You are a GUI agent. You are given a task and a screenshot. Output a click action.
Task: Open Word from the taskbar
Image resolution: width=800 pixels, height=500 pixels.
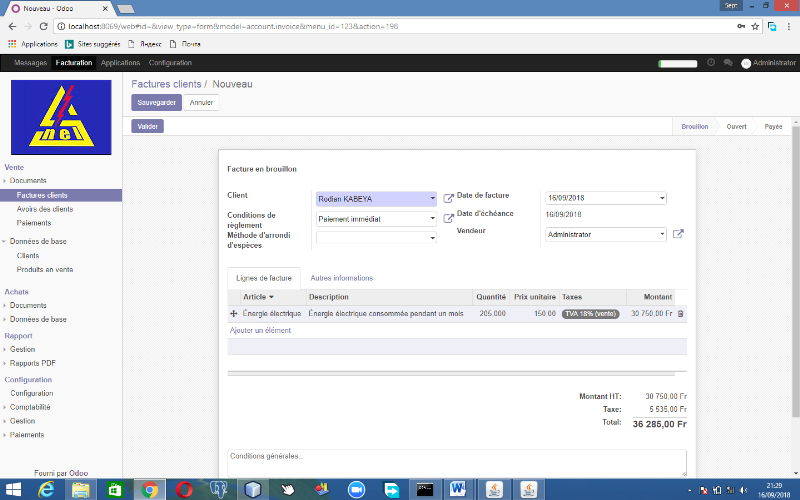click(458, 489)
